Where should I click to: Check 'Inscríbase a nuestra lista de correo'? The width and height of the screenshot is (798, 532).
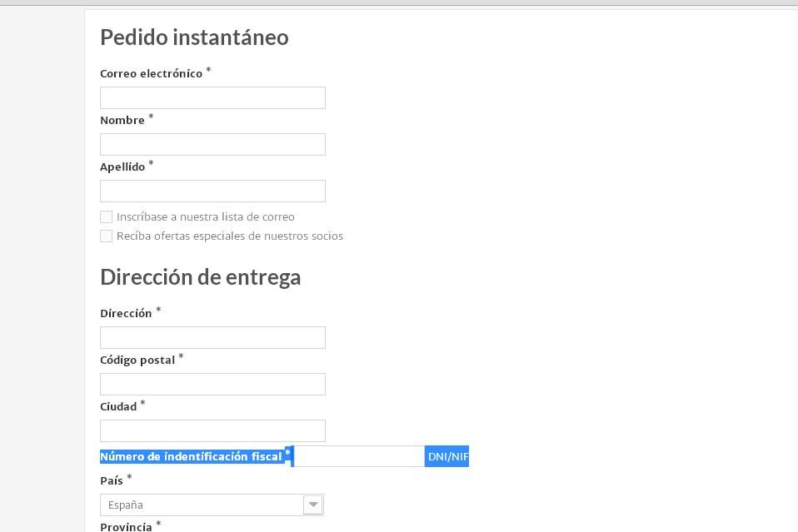(x=106, y=217)
